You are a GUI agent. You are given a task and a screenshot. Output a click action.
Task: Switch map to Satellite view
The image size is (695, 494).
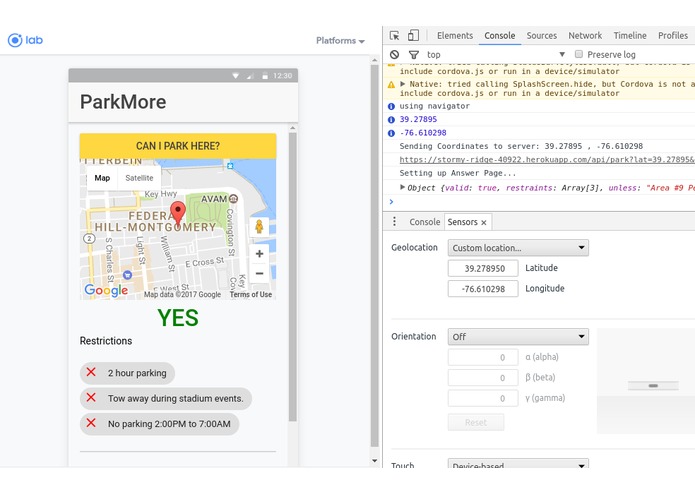pyautogui.click(x=139, y=178)
